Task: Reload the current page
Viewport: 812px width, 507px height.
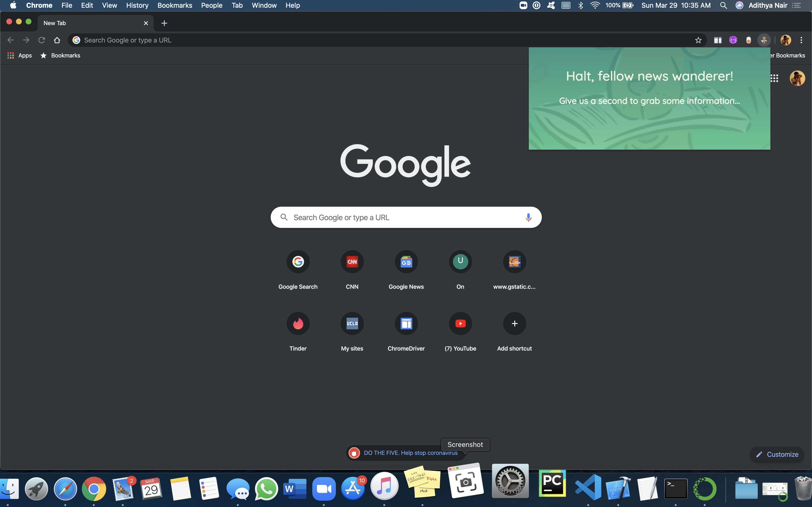Action: click(42, 40)
